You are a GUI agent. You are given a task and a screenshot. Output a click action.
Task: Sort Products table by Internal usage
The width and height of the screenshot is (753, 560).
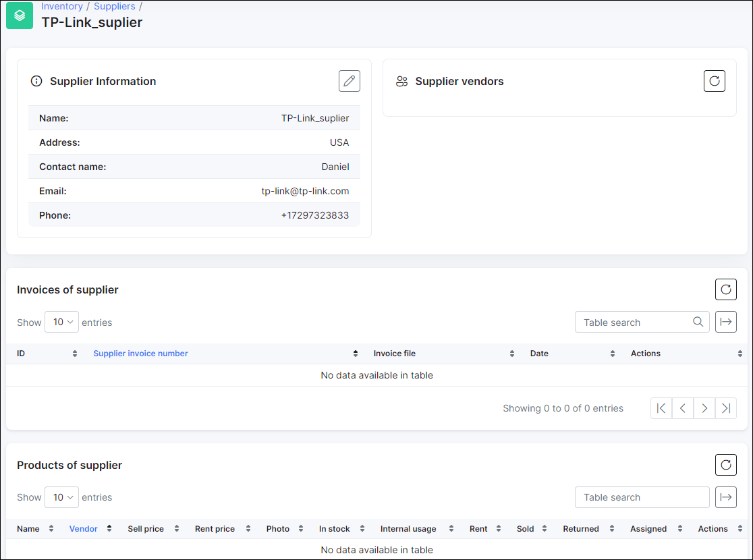point(417,529)
